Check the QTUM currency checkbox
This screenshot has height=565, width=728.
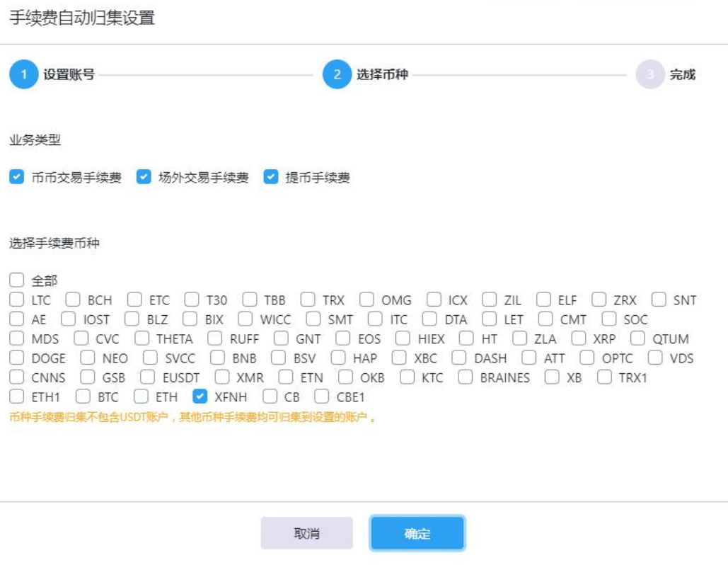pyautogui.click(x=638, y=338)
